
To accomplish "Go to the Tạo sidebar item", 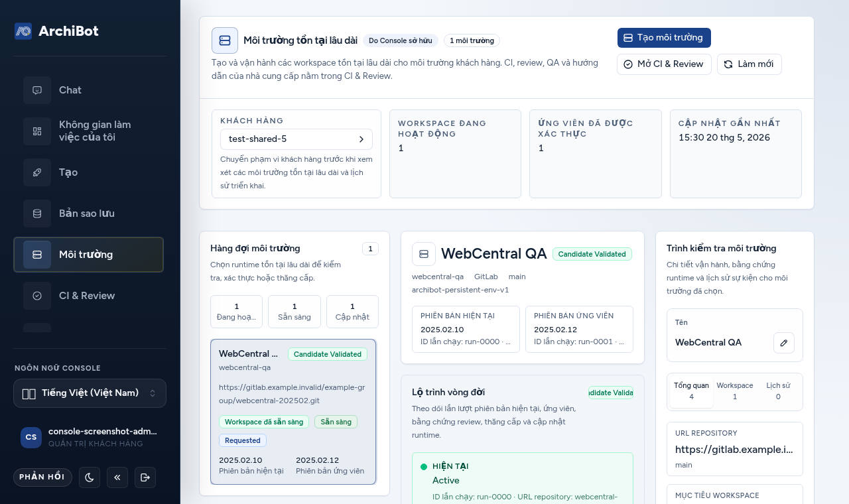I will point(88,172).
